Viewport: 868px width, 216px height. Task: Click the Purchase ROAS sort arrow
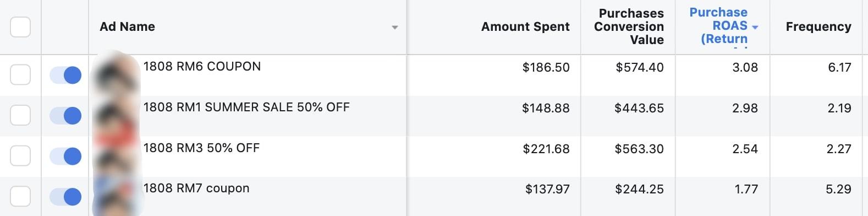(755, 27)
